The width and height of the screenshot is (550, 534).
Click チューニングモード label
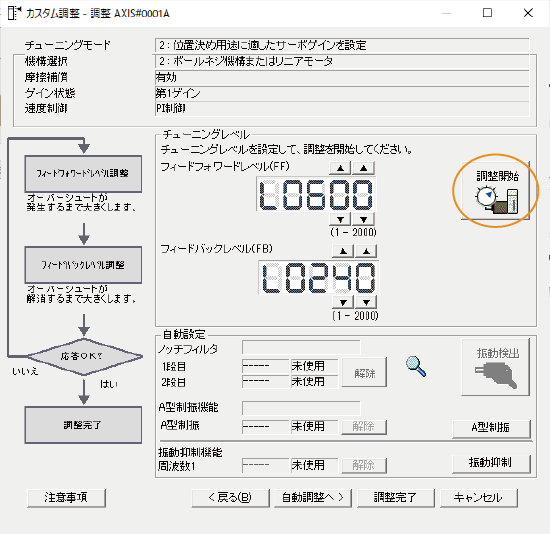click(x=67, y=45)
